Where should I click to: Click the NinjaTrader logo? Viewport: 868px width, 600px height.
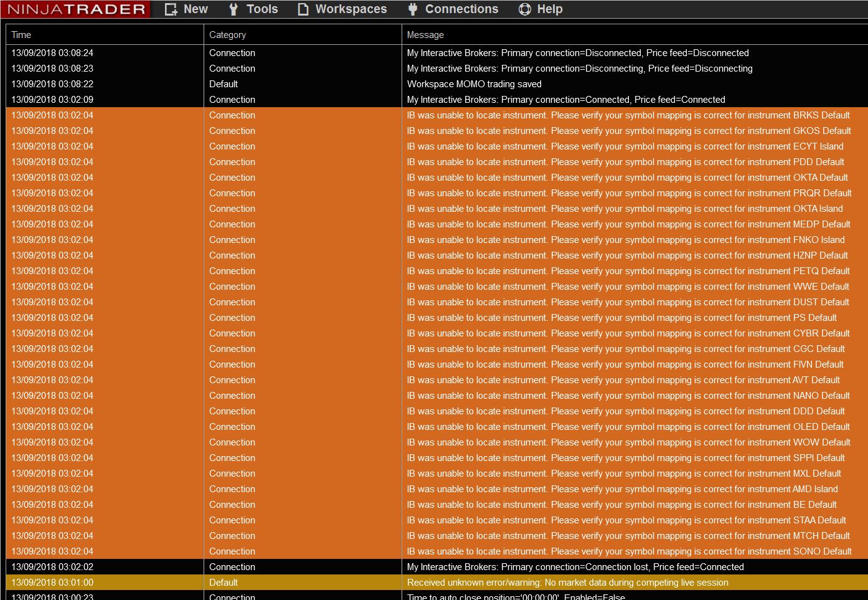pos(76,9)
